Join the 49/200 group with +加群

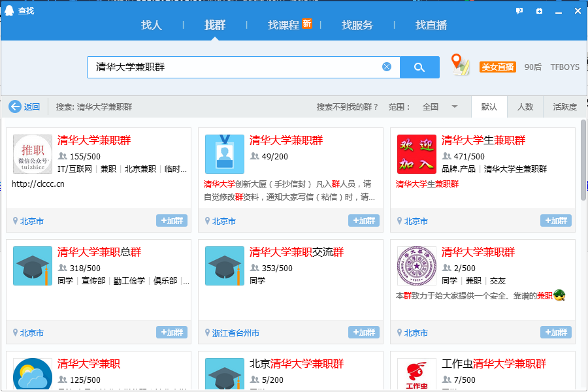coord(364,221)
